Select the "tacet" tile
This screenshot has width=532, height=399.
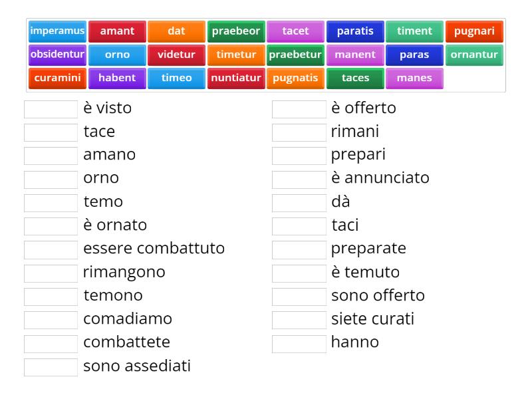point(295,30)
